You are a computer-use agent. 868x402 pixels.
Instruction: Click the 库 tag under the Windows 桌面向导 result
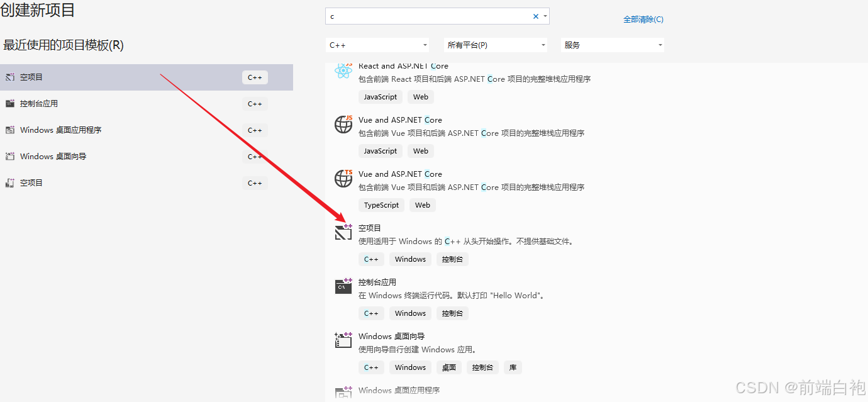pyautogui.click(x=513, y=367)
